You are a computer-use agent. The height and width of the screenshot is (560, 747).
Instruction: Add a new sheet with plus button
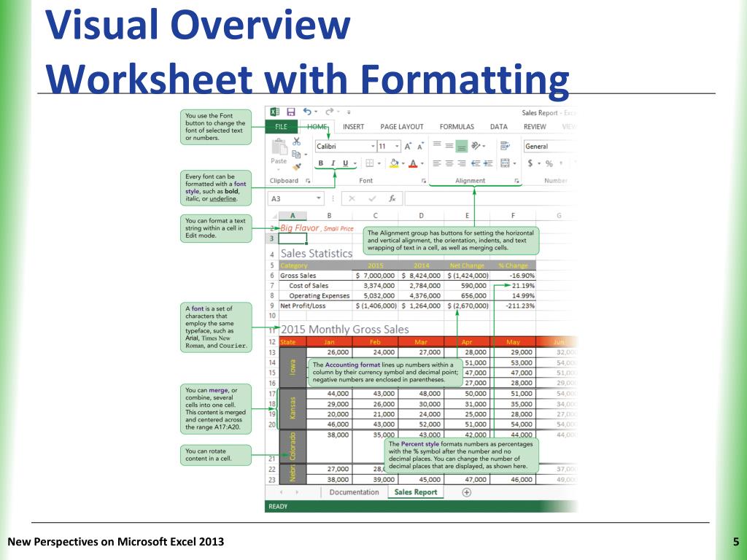pyautogui.click(x=467, y=492)
